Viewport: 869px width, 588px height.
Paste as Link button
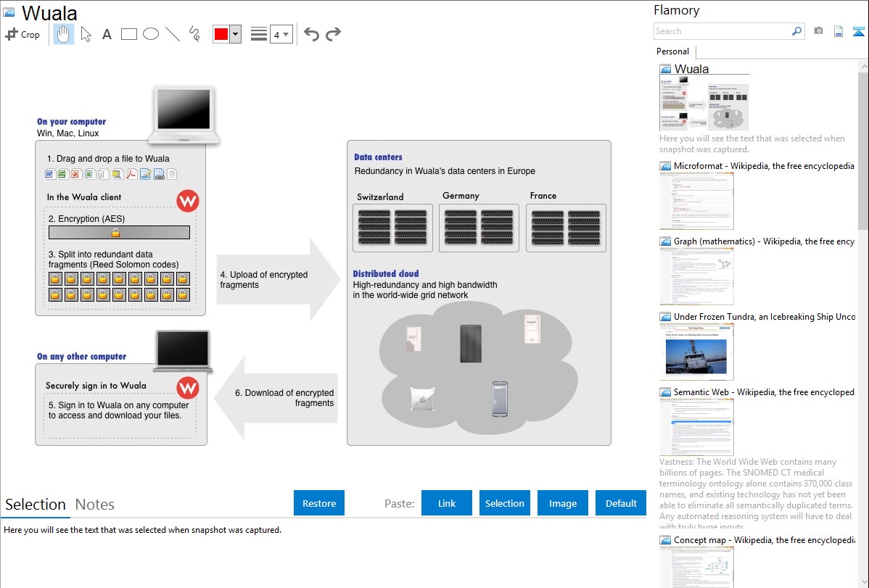[447, 503]
